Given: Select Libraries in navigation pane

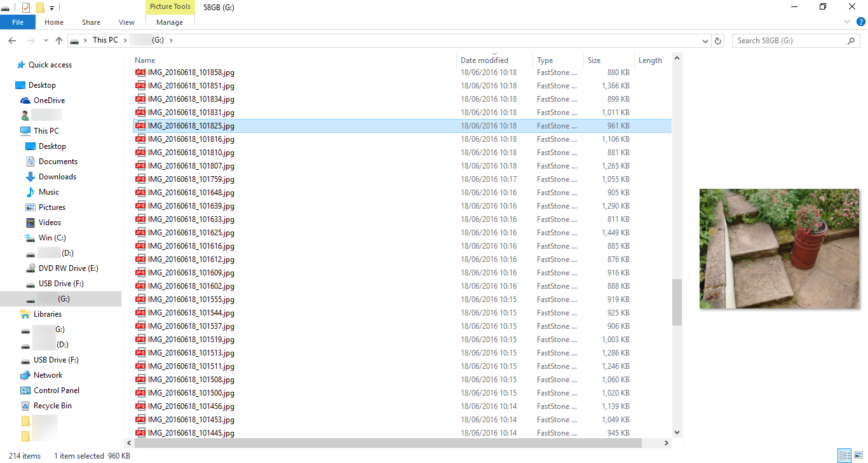Looking at the screenshot, I should pos(48,314).
